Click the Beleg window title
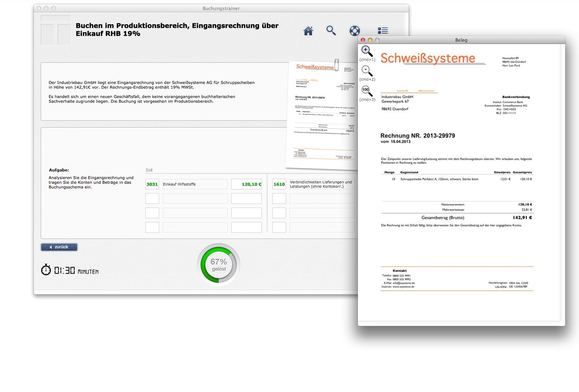579x392 pixels. coord(461,40)
